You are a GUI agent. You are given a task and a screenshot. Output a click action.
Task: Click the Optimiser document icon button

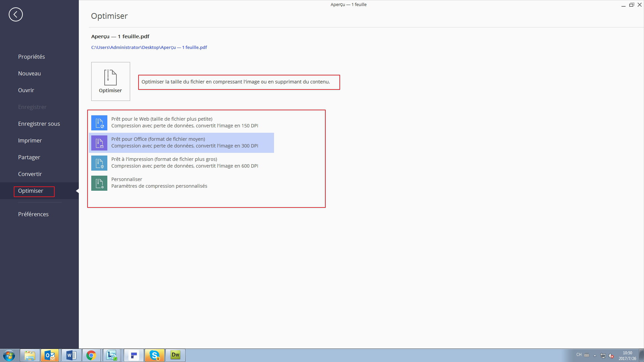(110, 81)
